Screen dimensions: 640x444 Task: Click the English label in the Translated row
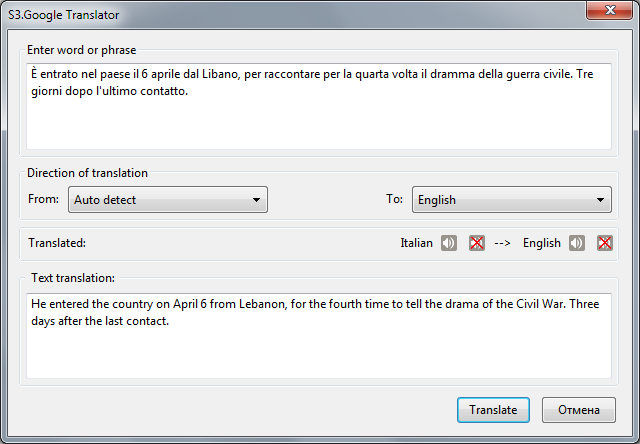pyautogui.click(x=542, y=243)
